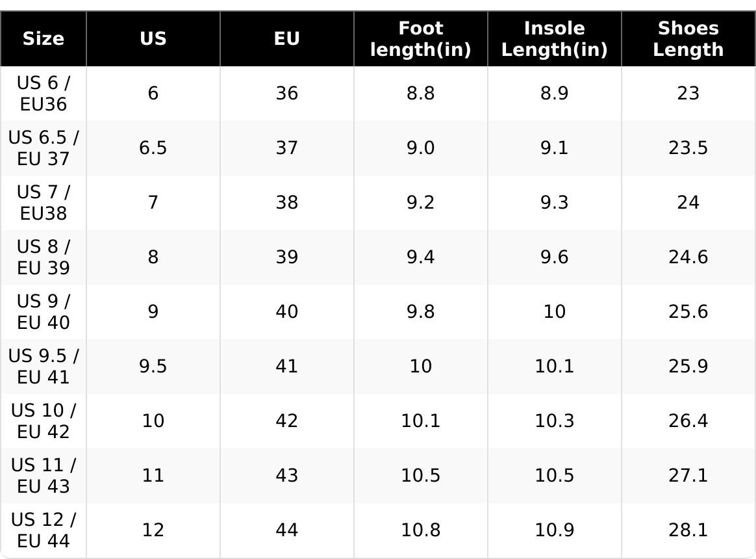Select the US 12 / EU 44 row label
Screen dimensions: 756x559
pyautogui.click(x=44, y=530)
